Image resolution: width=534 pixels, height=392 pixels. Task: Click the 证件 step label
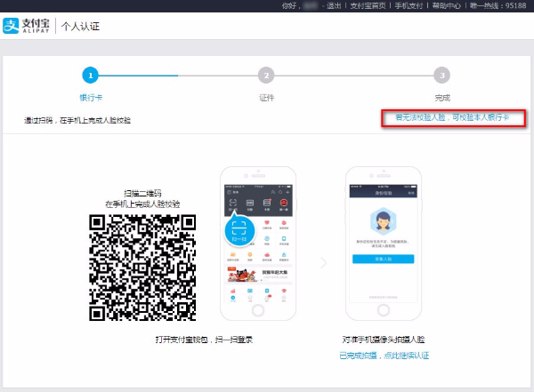tap(265, 97)
